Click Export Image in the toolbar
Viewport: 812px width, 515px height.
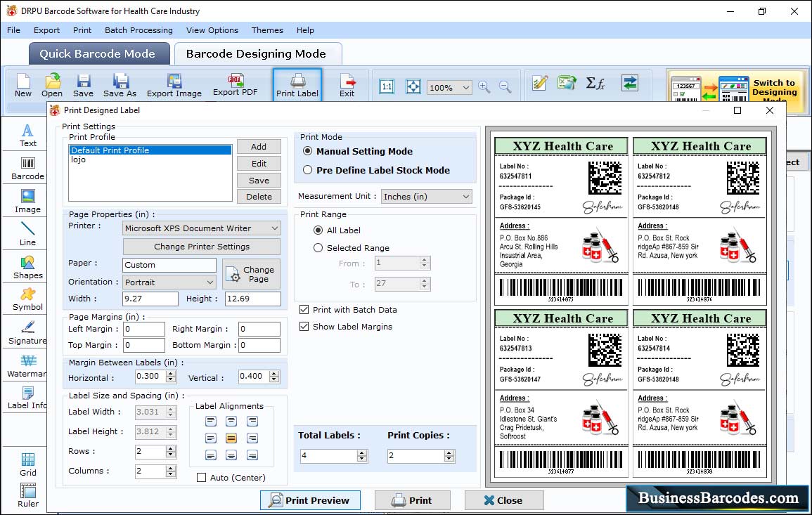click(174, 86)
